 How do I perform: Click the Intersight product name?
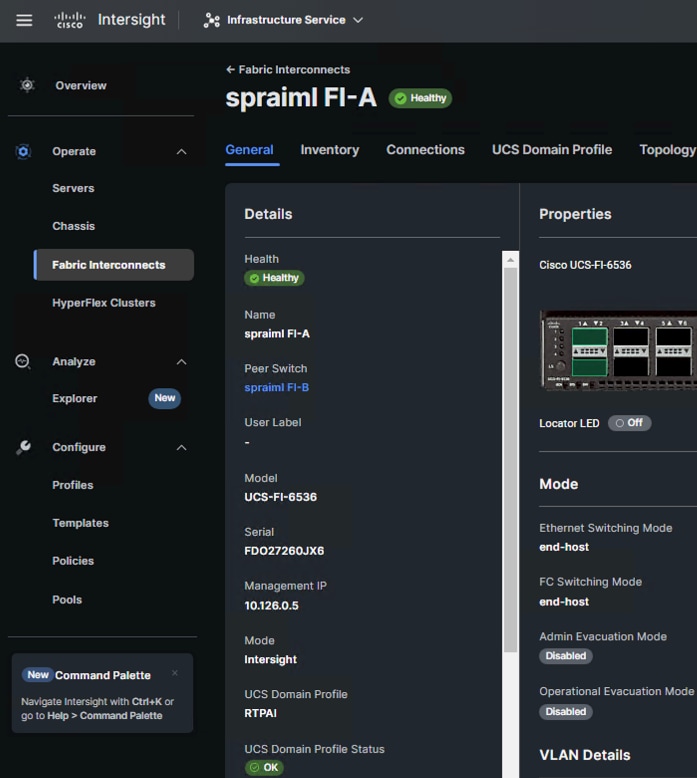click(131, 20)
